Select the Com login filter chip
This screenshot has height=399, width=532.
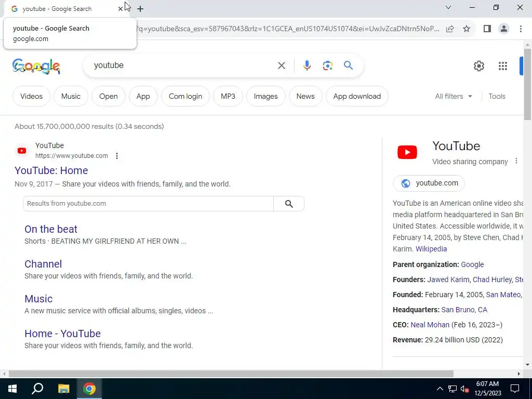click(x=185, y=96)
